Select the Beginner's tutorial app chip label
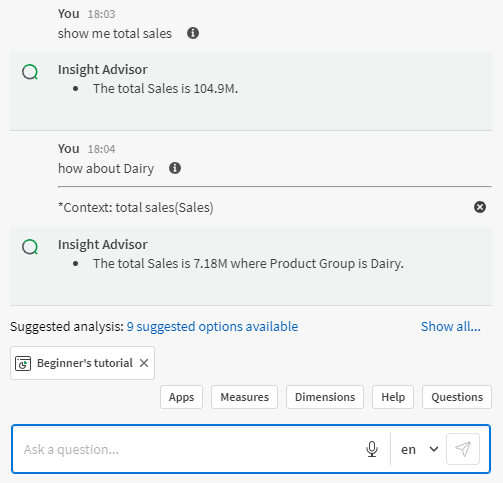The width and height of the screenshot is (503, 483). (x=85, y=363)
